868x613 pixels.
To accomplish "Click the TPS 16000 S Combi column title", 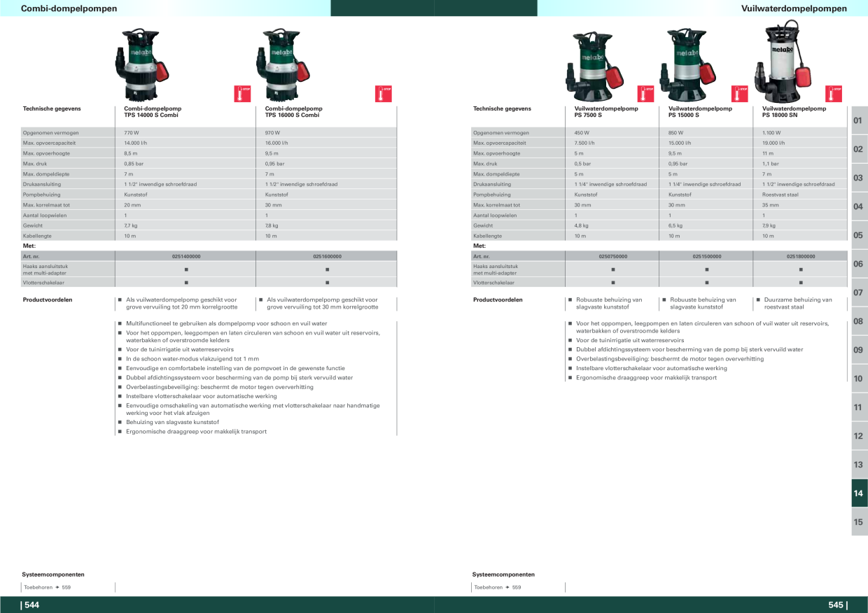I will pos(293,112).
